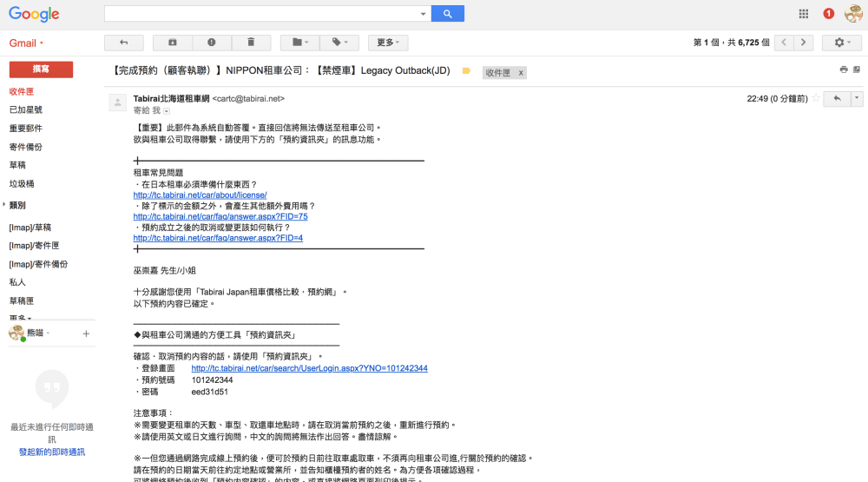Screen dimensions: 868x482
Task: Click the Google logo
Action: (x=34, y=14)
